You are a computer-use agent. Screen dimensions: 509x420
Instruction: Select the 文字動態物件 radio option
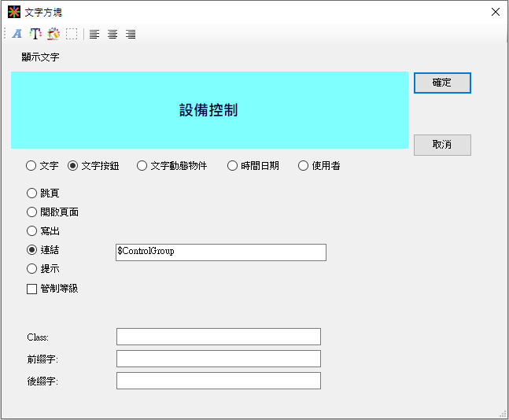[x=142, y=166]
